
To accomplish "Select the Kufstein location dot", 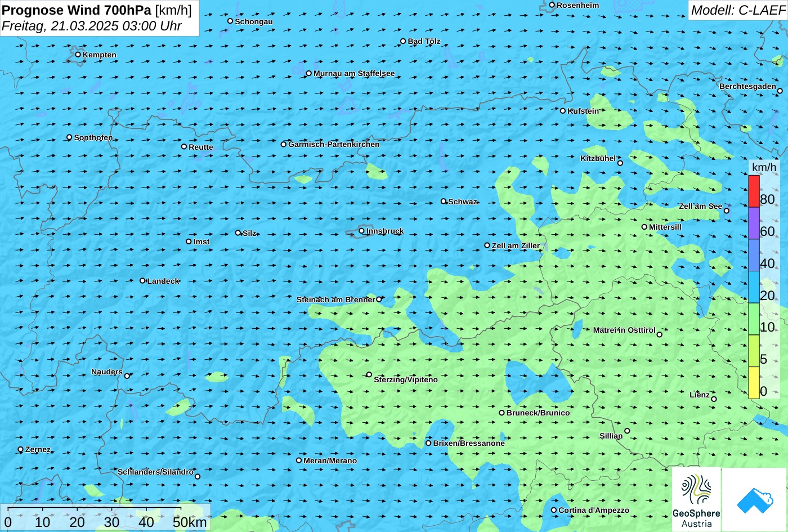I will (562, 111).
